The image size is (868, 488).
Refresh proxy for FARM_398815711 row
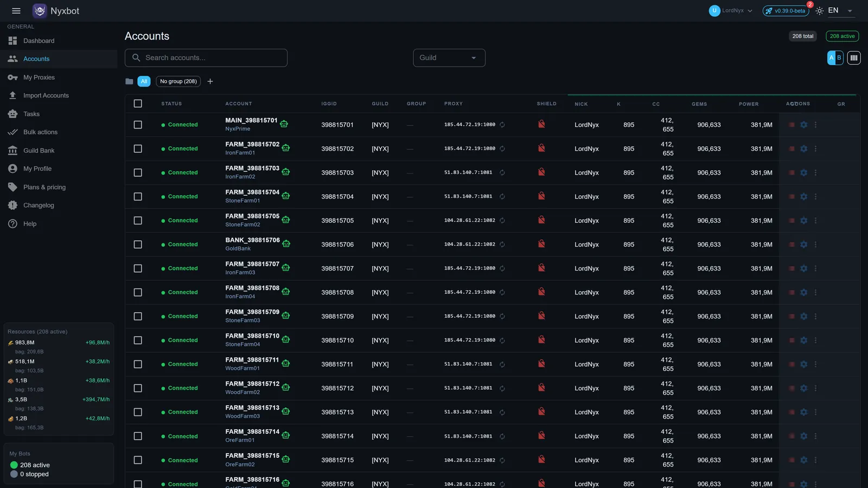click(x=502, y=364)
